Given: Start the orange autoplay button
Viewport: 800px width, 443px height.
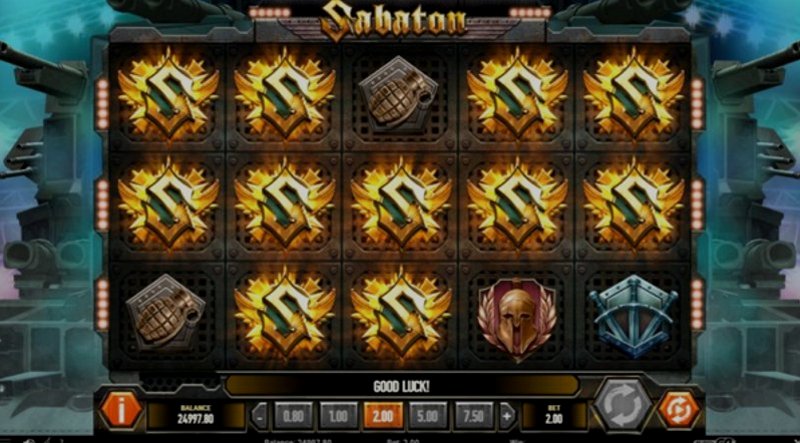Looking at the screenshot, I should (679, 409).
